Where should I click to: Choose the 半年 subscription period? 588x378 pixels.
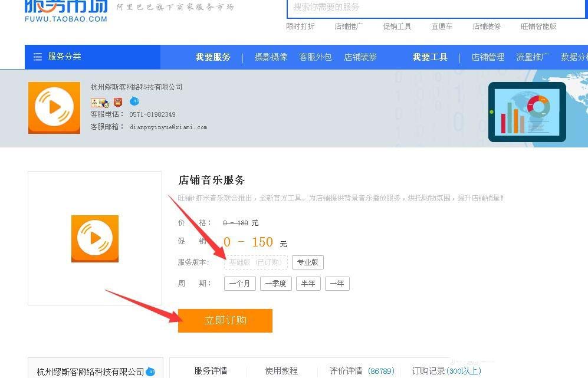(x=308, y=284)
